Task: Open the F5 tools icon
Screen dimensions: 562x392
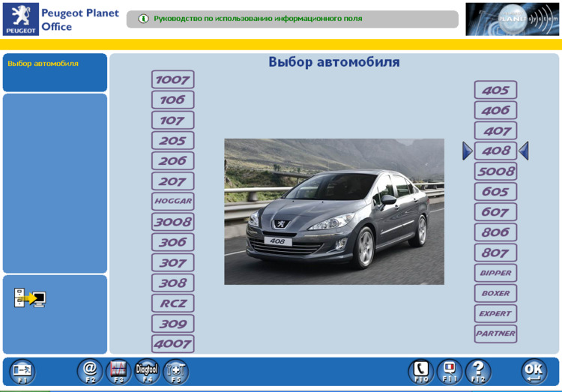Action: 175,372
